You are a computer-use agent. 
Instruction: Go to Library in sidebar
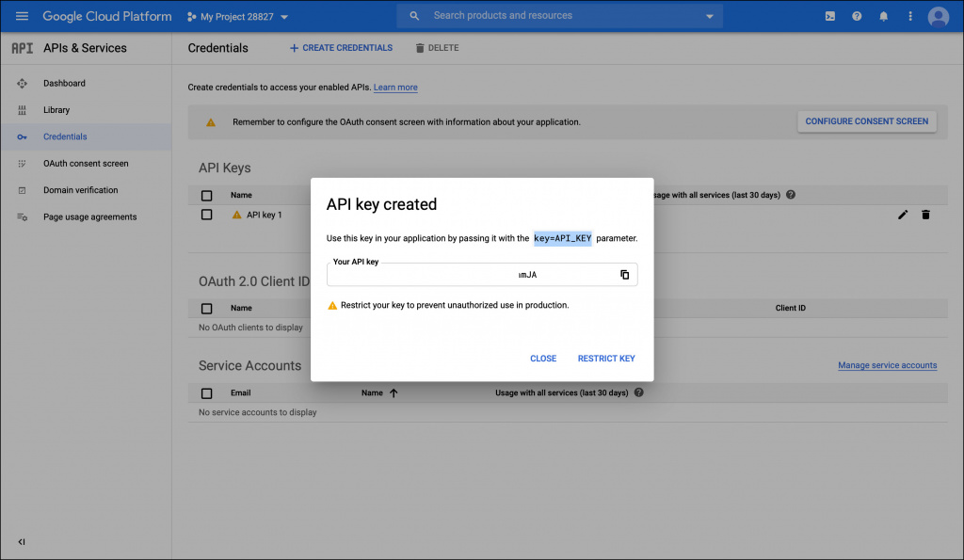(56, 110)
